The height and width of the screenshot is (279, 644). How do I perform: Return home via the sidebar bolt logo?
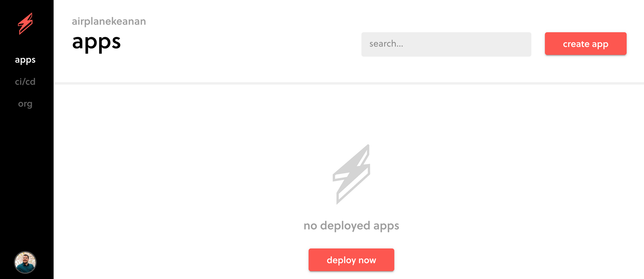pos(25,24)
